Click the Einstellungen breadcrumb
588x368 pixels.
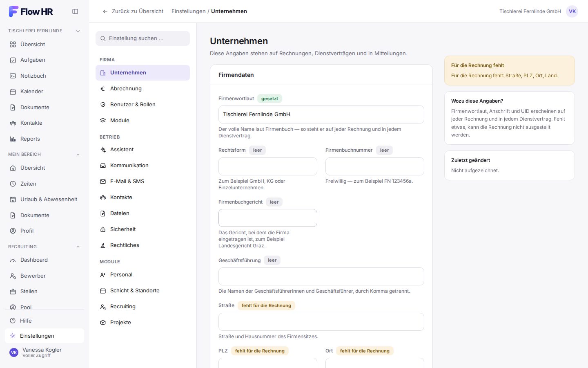click(x=189, y=11)
